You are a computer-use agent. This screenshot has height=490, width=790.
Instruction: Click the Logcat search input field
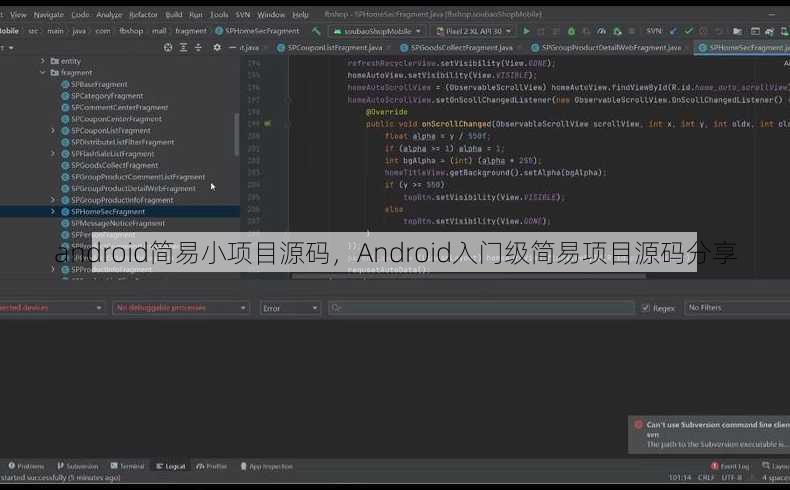pos(481,308)
